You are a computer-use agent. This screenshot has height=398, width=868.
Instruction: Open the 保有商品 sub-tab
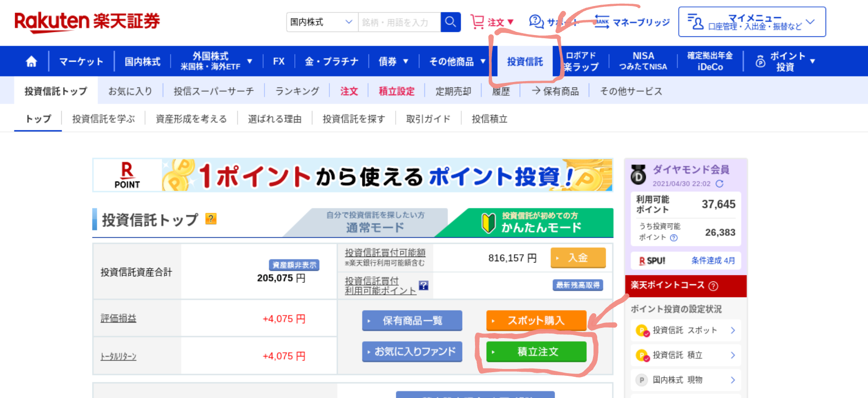[555, 91]
